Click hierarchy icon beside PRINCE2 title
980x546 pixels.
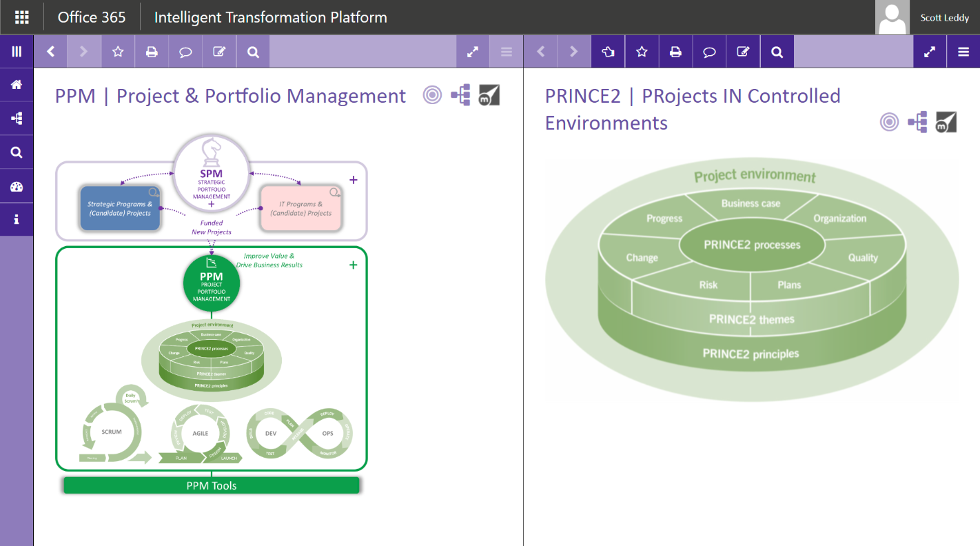tap(917, 122)
